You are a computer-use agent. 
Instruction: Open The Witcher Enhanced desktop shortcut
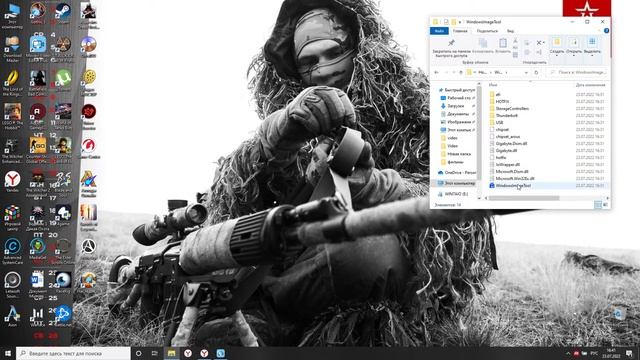pos(12,150)
